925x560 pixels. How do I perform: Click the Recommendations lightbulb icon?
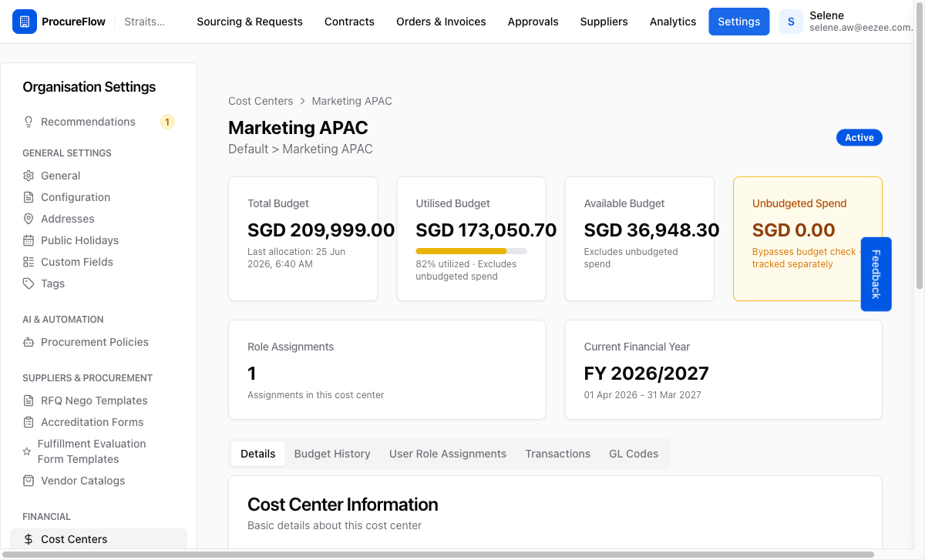tap(29, 122)
